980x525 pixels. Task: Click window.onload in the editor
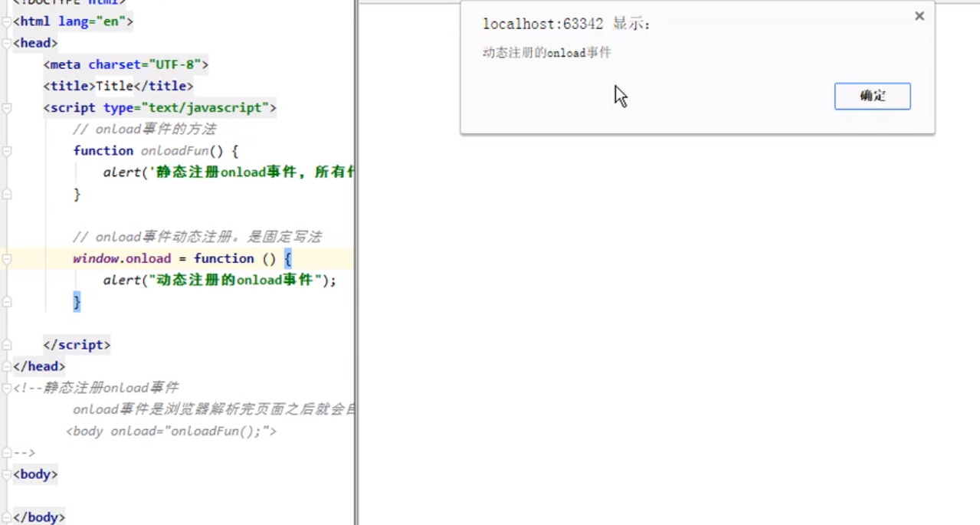click(x=122, y=259)
